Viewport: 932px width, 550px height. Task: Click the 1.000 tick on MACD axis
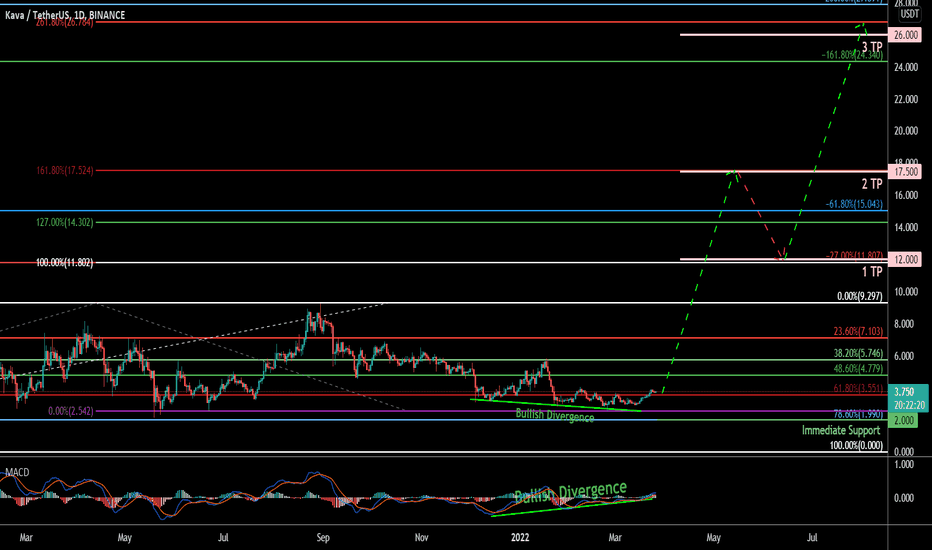coord(903,464)
